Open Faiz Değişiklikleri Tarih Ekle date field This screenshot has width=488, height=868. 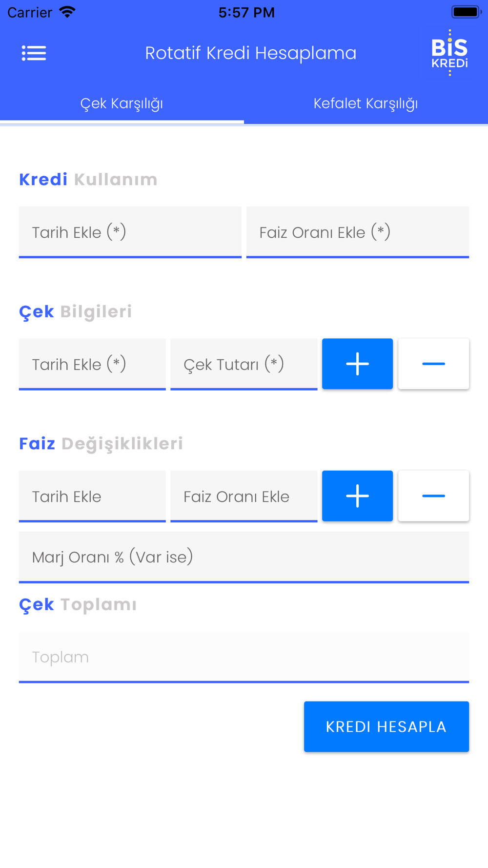pos(92,496)
